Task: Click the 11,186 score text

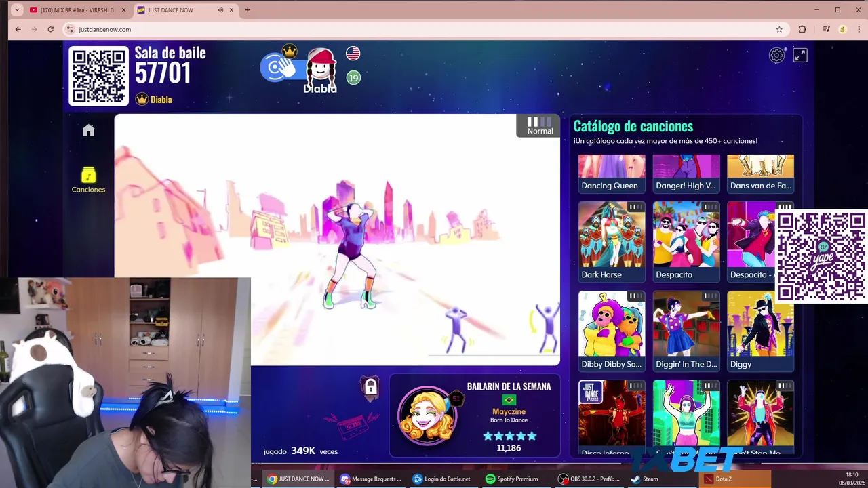Action: pyautogui.click(x=509, y=448)
